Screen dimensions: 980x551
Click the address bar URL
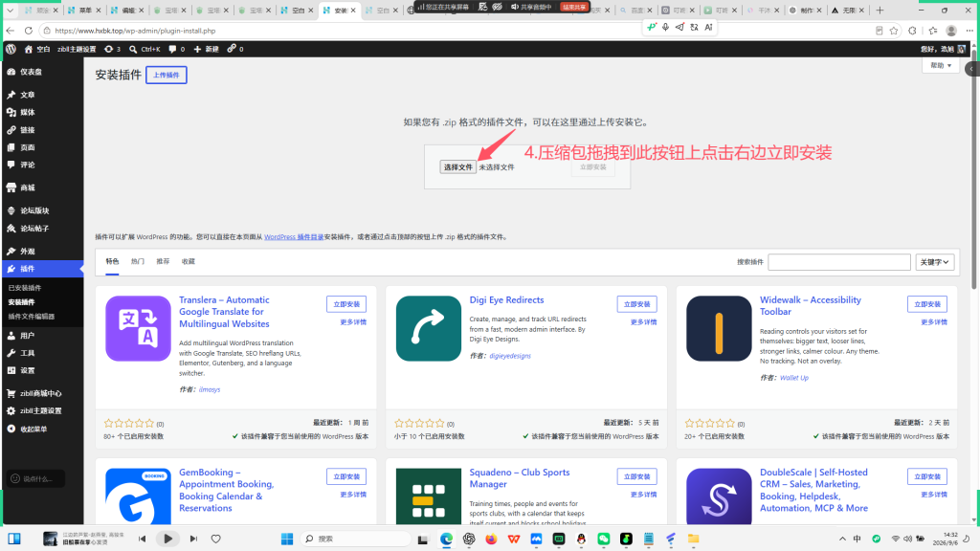pos(135,31)
